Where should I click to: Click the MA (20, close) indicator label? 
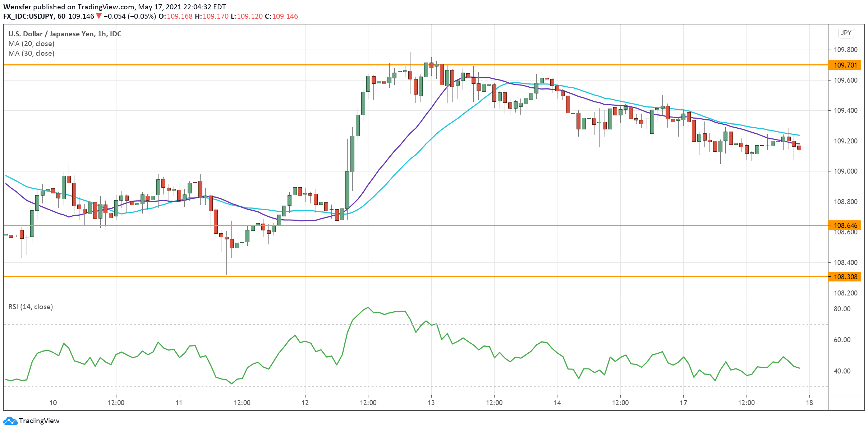click(x=31, y=43)
